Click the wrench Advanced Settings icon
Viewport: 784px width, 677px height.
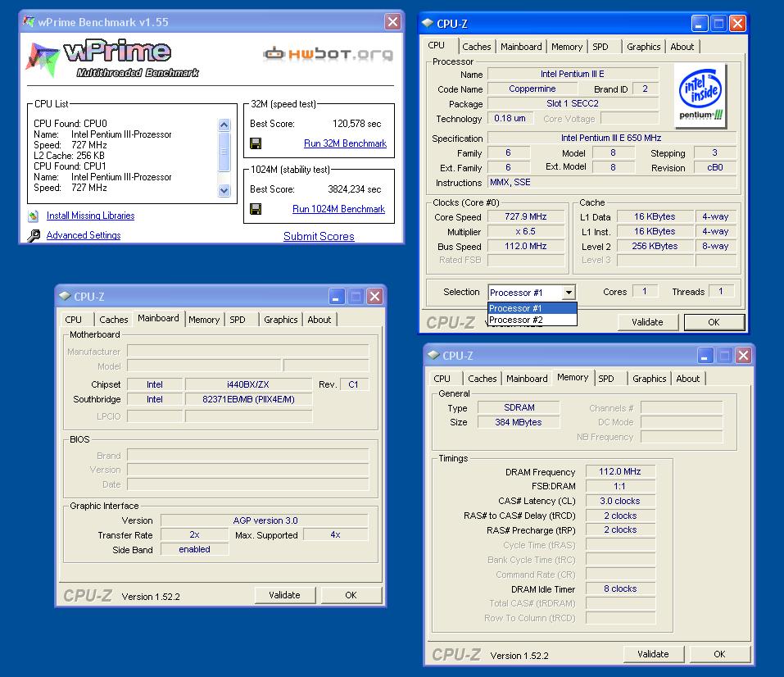tap(34, 236)
